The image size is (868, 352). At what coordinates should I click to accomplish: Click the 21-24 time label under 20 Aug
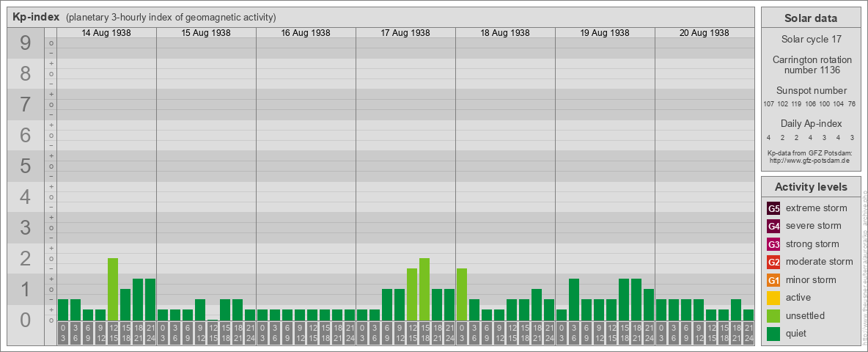[x=748, y=334]
